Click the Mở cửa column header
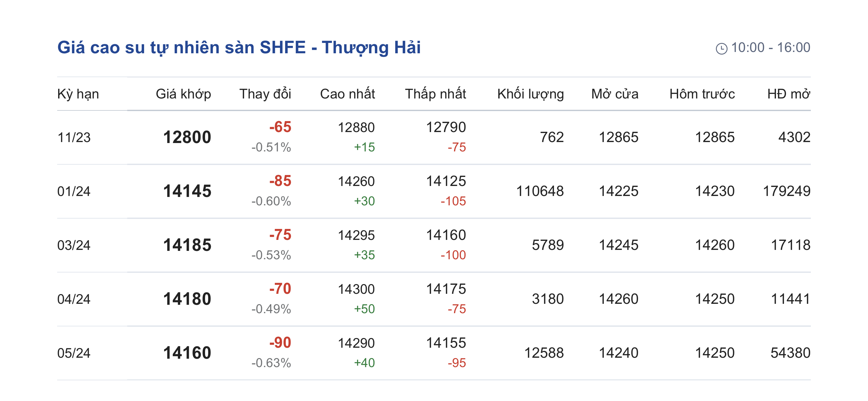Screen dimensions: 868x401 pyautogui.click(x=615, y=94)
